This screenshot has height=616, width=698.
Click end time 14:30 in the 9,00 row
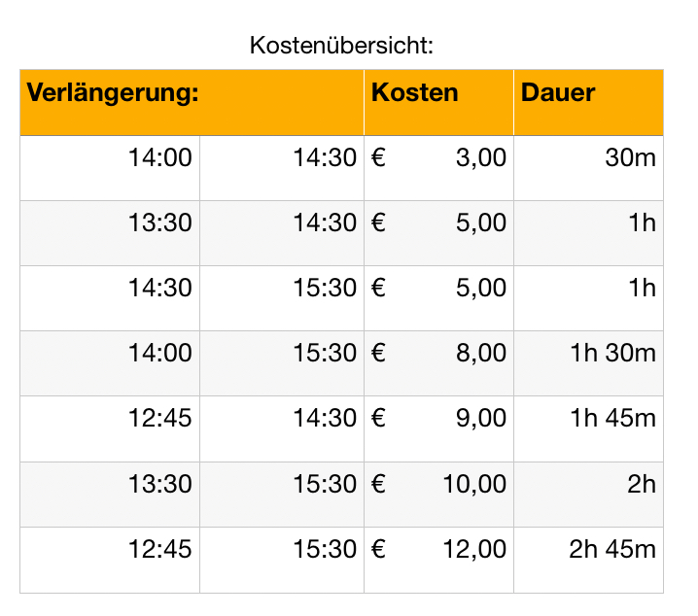326,418
